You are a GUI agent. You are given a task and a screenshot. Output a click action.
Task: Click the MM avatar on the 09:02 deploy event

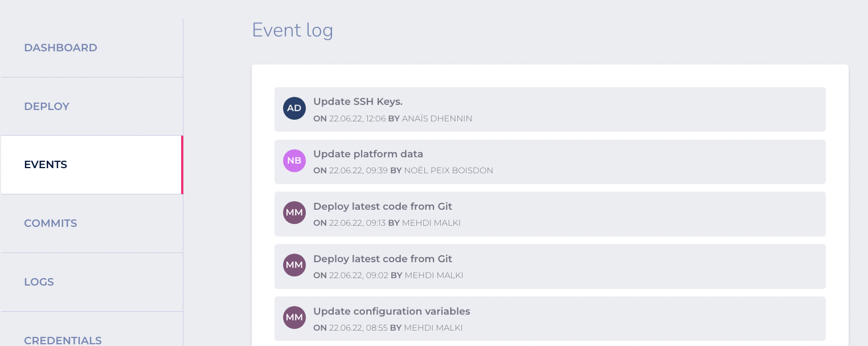[294, 265]
